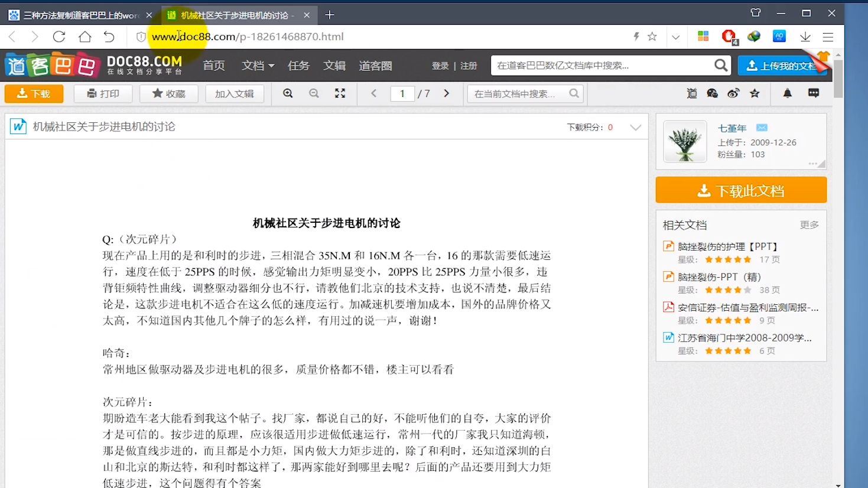Screen dimensions: 868x488
Task: Open the browser home page icon
Action: [84, 37]
